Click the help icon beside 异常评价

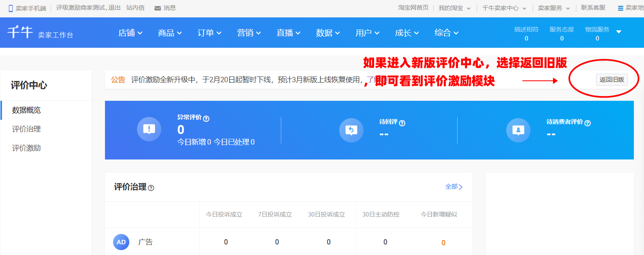206,119
